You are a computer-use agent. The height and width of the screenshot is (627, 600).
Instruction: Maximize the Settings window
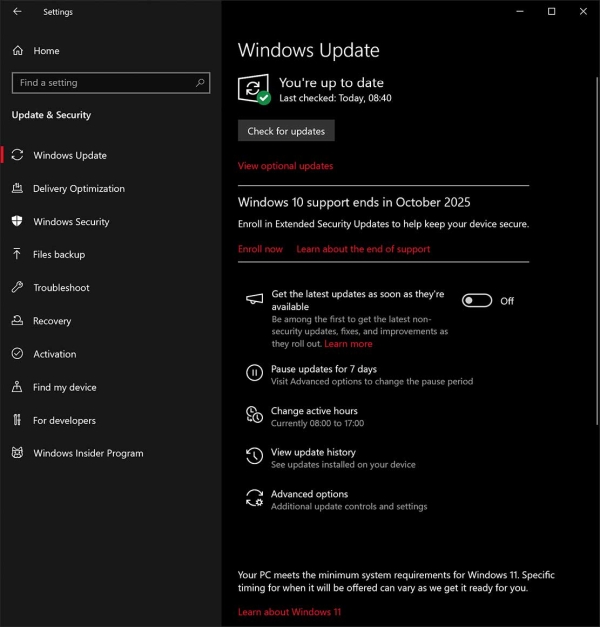click(x=552, y=12)
